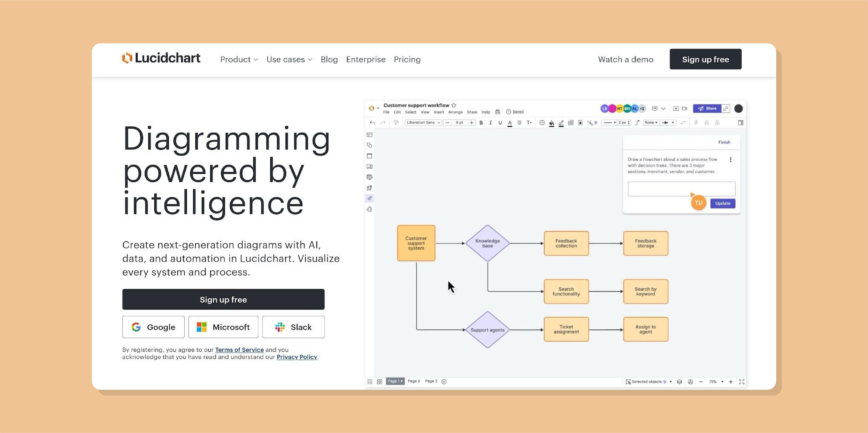This screenshot has width=868, height=433.
Task: Add a new page with the plus circle
Action: [x=444, y=382]
